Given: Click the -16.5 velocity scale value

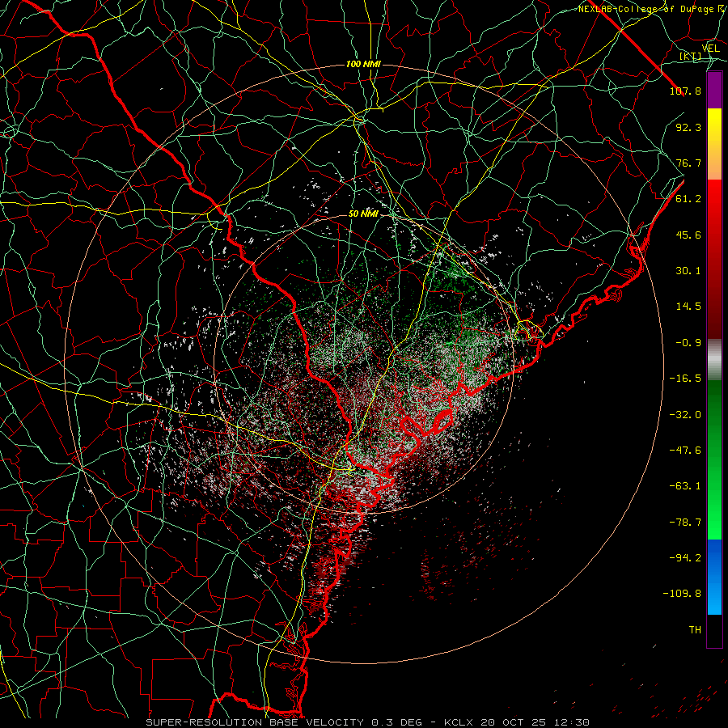Looking at the screenshot, I should pos(685,379).
